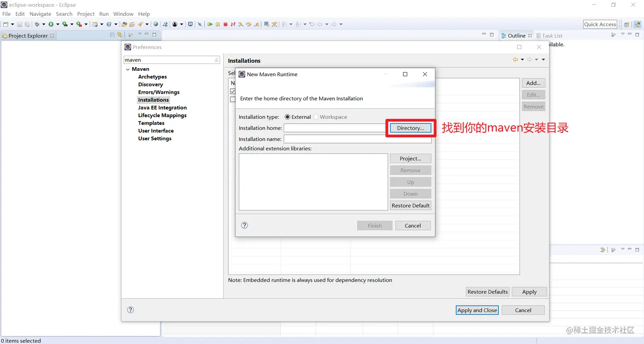Screen dimensions: 644x344
Task: Select Java EE Integration tree item
Action: point(162,107)
